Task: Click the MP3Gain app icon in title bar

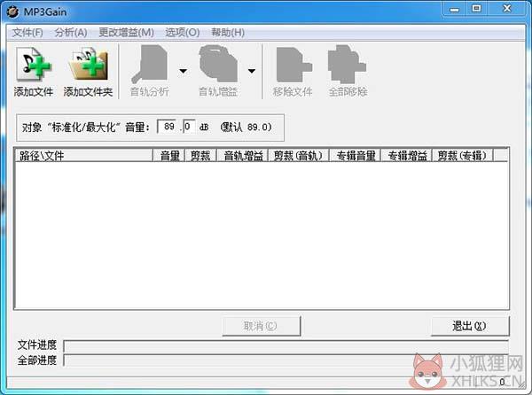Action: [13, 12]
